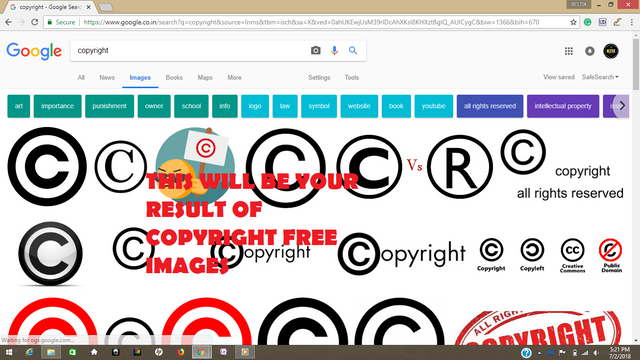Reload the page with refresh icon
Screen dimensions: 640x360
pyautogui.click(x=35, y=22)
